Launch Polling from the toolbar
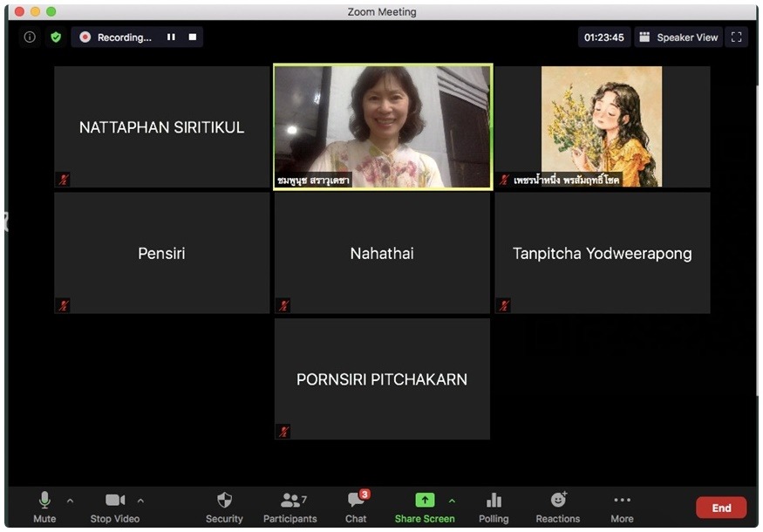763x532 pixels. pyautogui.click(x=494, y=507)
